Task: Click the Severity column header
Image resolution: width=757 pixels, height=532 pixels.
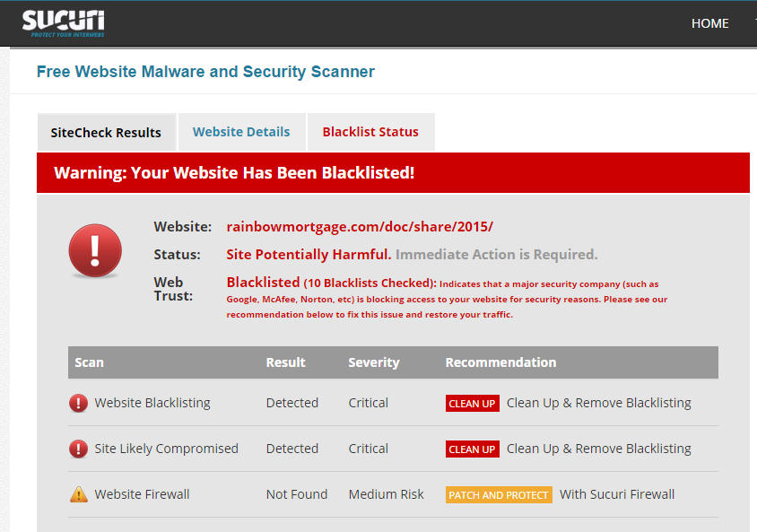Action: pos(373,362)
